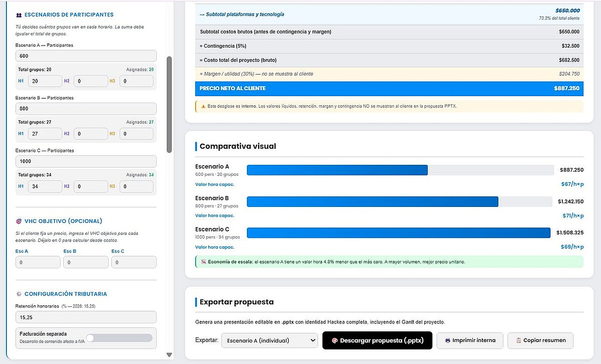Click the palette icon on Descargar propuesta
Image resolution: width=601 pixels, height=364 pixels.
335,340
